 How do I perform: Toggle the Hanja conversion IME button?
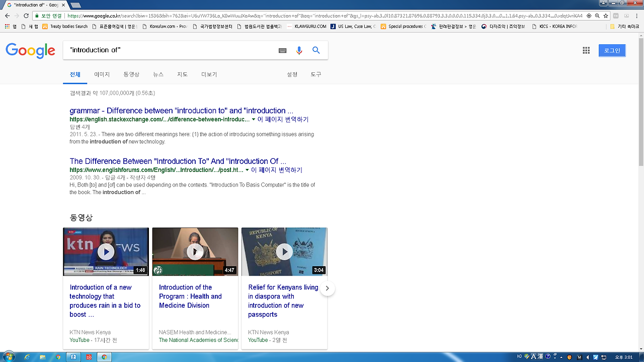(x=541, y=357)
